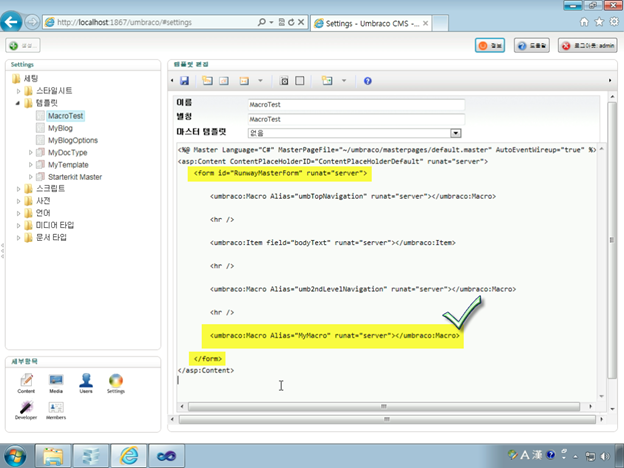Open a new browser tab
The width and height of the screenshot is (624, 468).
click(440, 23)
